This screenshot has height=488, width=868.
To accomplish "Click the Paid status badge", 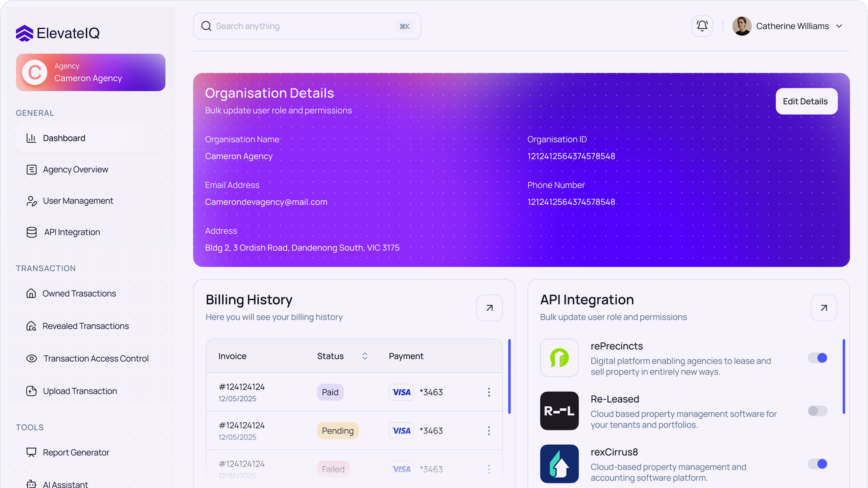I will (330, 392).
